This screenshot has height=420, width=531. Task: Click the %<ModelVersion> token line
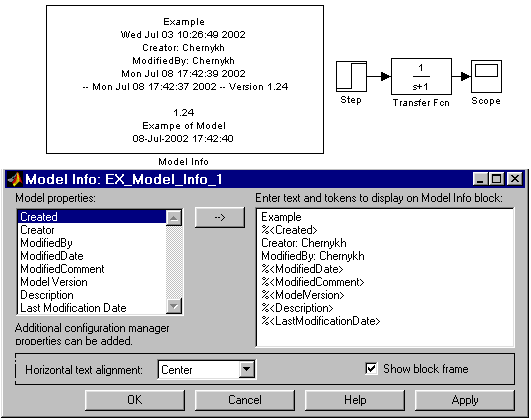click(303, 295)
